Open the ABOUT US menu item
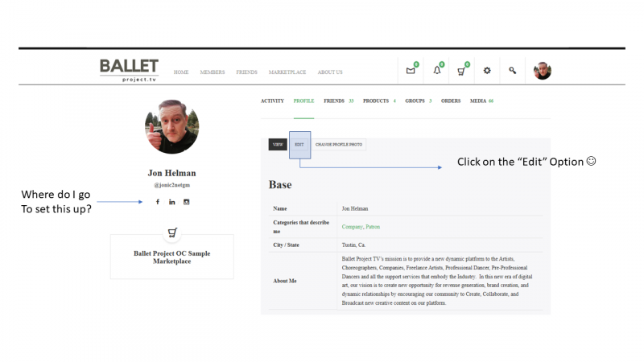Image resolution: width=644 pixels, height=362 pixels. [x=330, y=72]
